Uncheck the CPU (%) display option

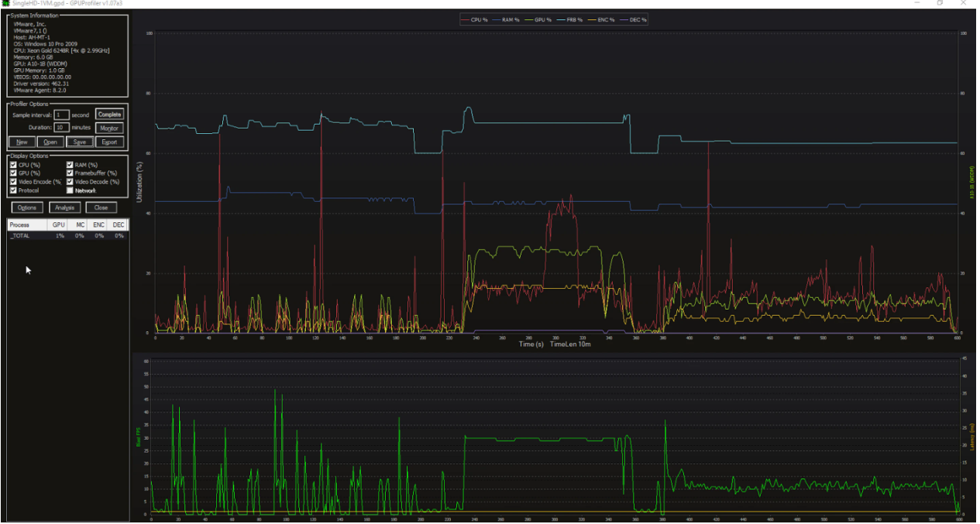pos(13,165)
